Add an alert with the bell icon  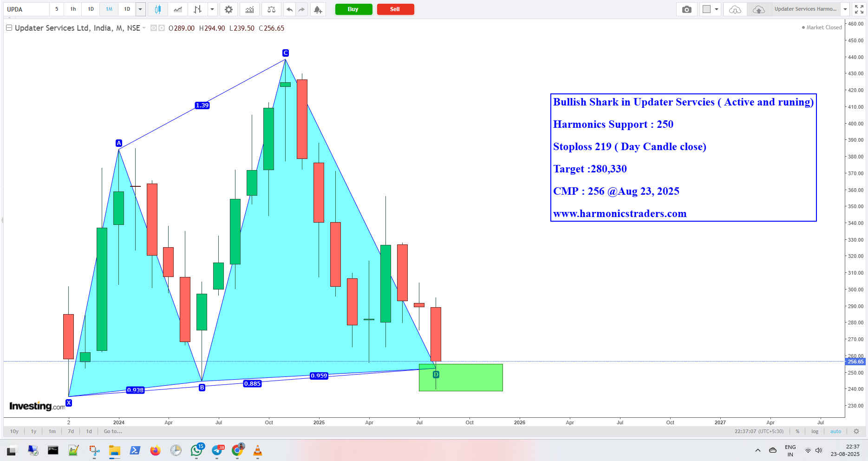click(318, 9)
